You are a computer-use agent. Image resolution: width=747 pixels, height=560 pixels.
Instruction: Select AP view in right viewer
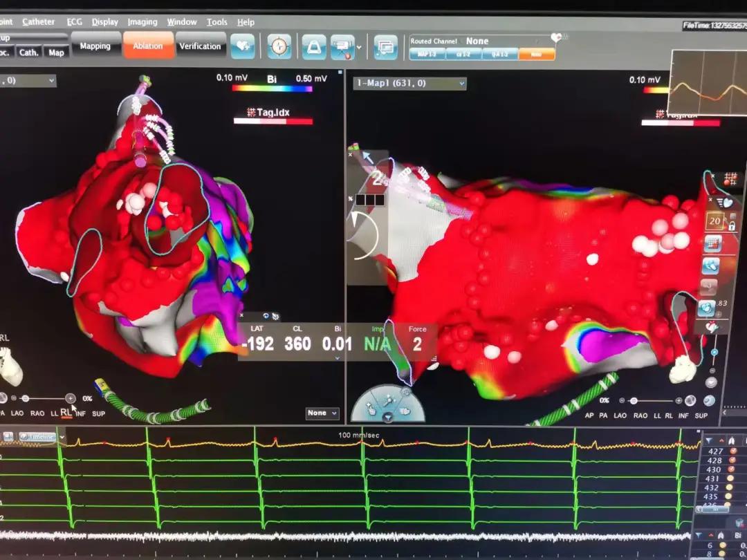[x=589, y=416]
